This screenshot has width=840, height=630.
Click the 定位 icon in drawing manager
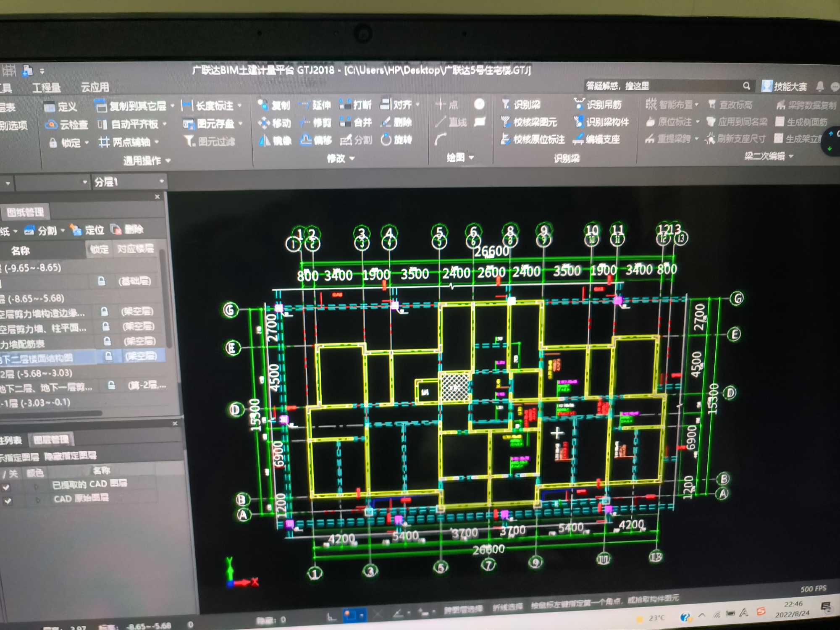76,230
